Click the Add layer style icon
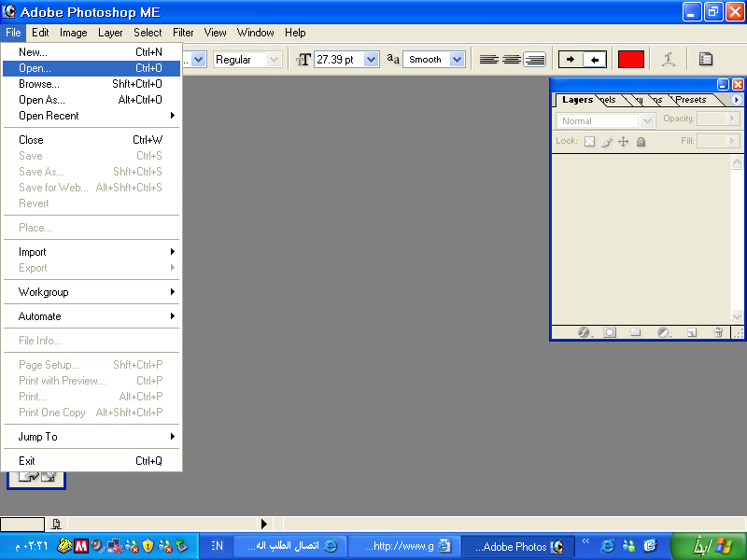The image size is (747, 560). [585, 332]
